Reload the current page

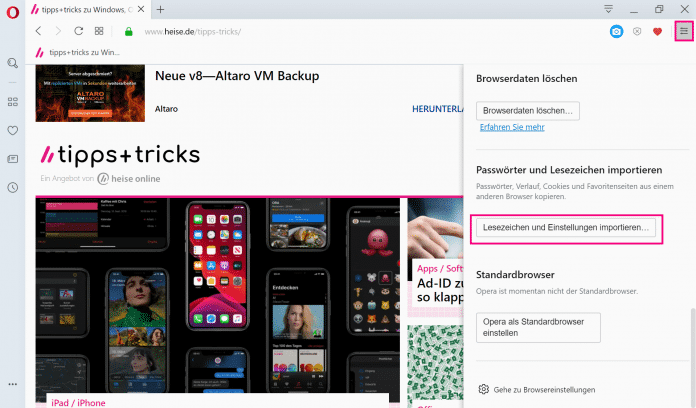pyautogui.click(x=78, y=31)
